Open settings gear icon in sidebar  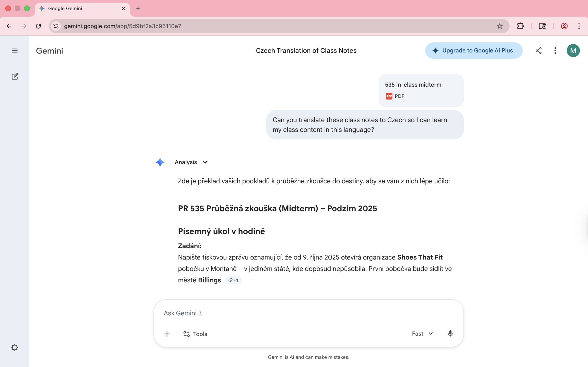(x=14, y=347)
